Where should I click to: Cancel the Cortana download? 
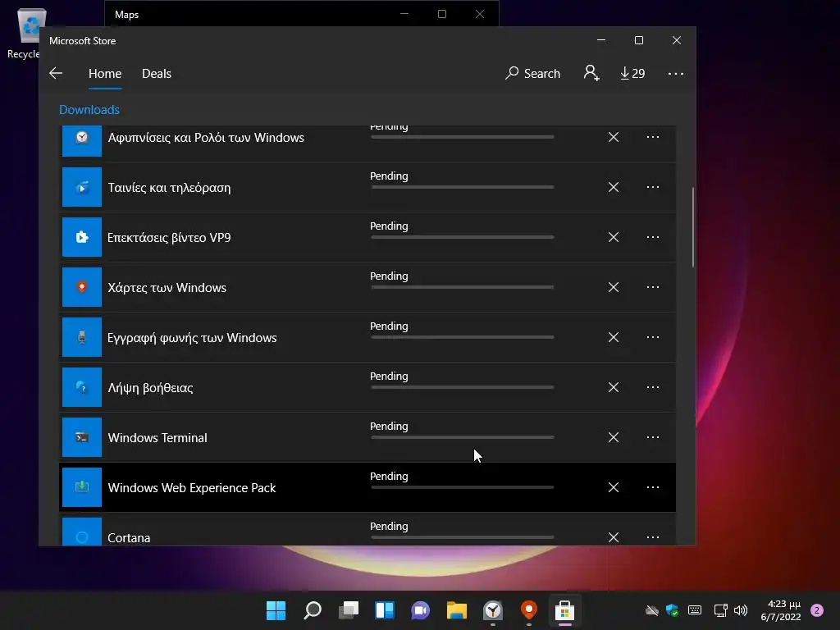[614, 536]
